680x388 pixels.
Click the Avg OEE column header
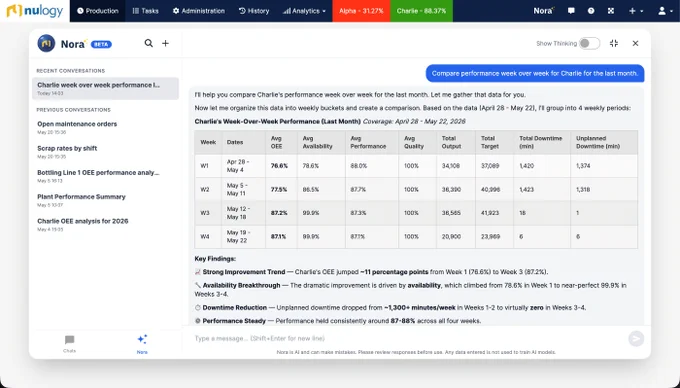[x=281, y=142]
